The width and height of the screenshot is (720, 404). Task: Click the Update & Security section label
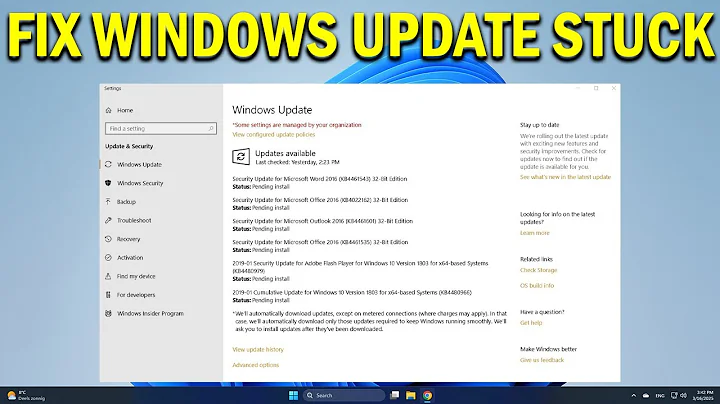tap(129, 146)
